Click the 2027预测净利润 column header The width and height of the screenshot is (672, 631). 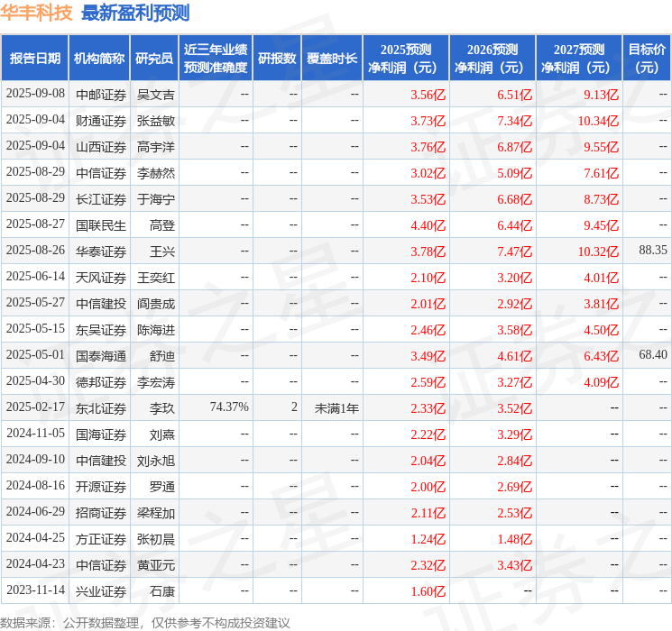[x=579, y=59]
